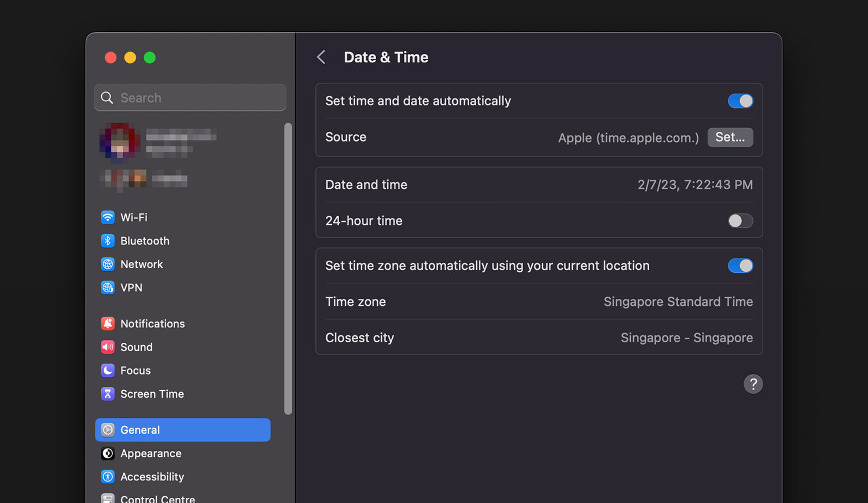Toggle Set time and date automatically
This screenshot has width=868, height=503.
pos(740,101)
